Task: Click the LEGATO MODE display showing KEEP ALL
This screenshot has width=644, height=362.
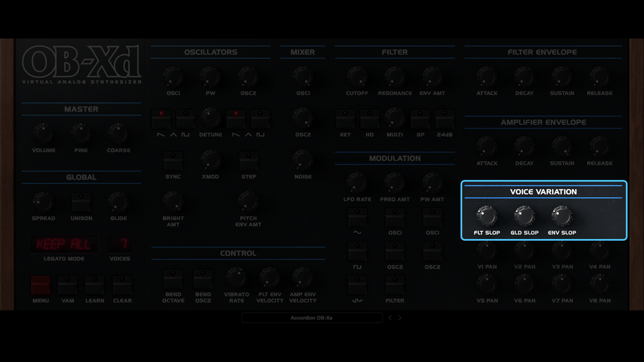Action: (x=64, y=244)
